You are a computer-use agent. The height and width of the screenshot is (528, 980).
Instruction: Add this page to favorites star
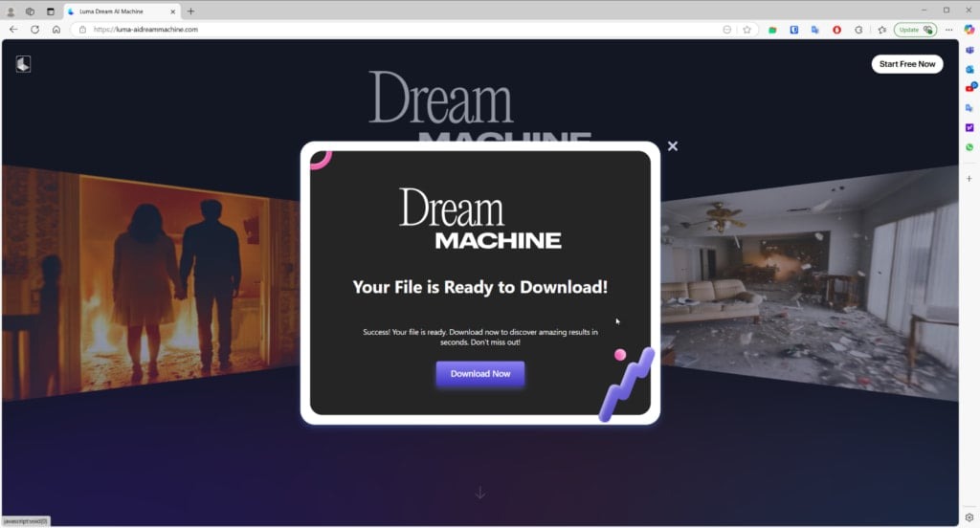746,30
